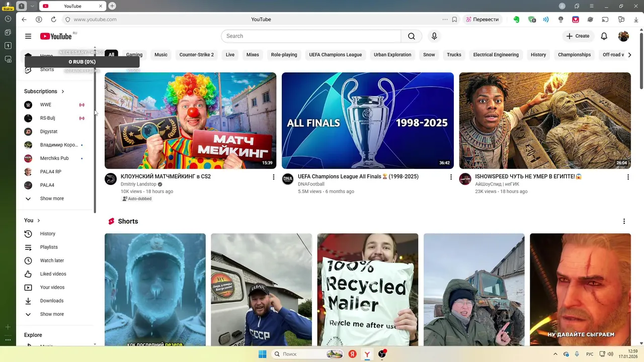Open the account avatar menu

(623, 36)
